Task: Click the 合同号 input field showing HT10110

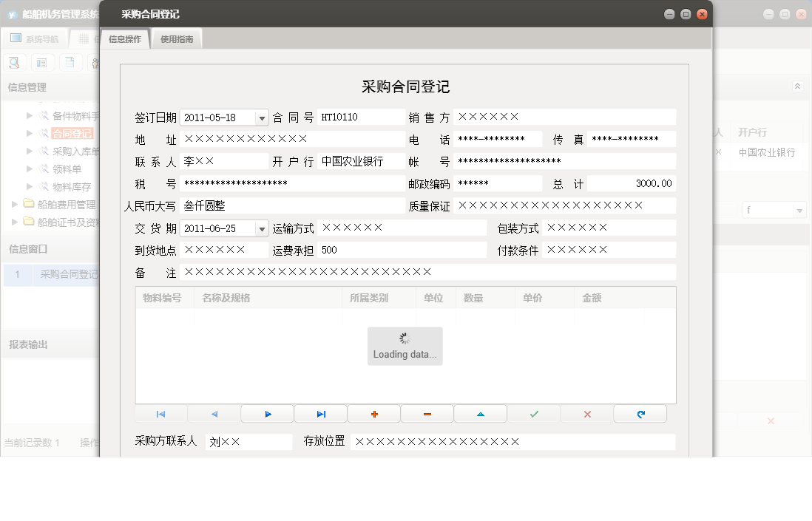Action: [360, 117]
